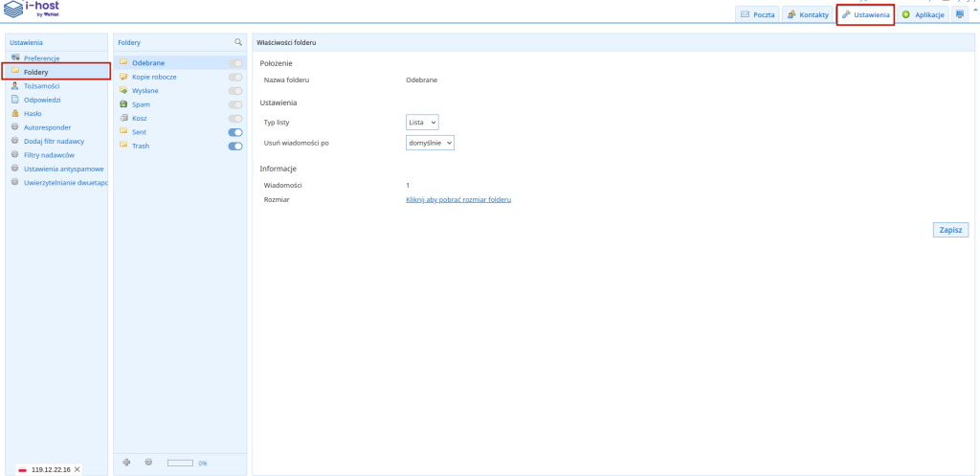Viewport: 980px width, 476px height.
Task: Toggle subscription for the Trash folder
Action: coord(235,146)
